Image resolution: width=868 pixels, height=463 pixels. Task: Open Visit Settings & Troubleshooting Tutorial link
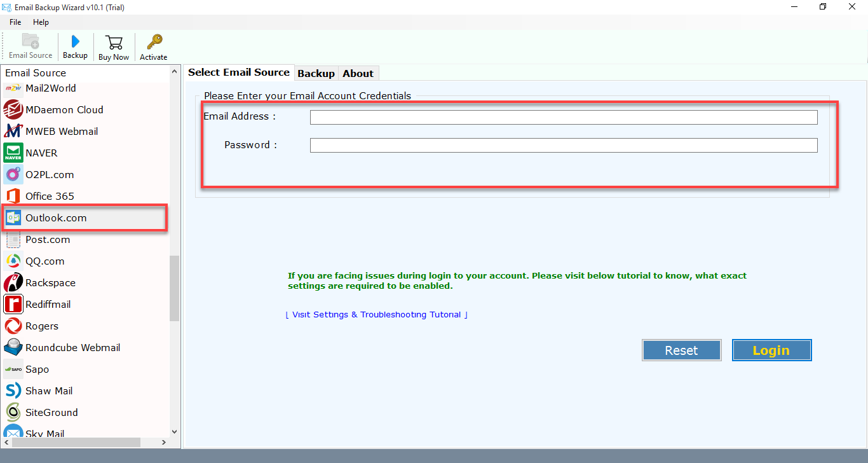[377, 315]
